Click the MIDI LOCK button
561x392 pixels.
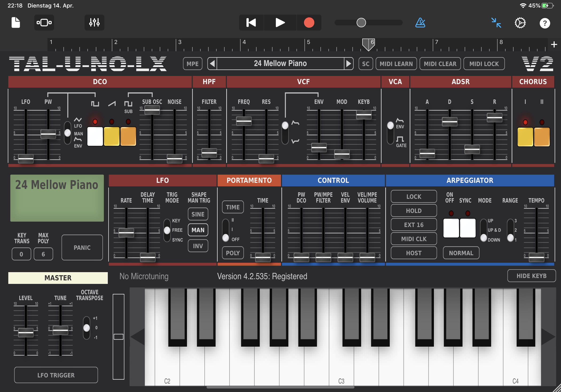[484, 64]
